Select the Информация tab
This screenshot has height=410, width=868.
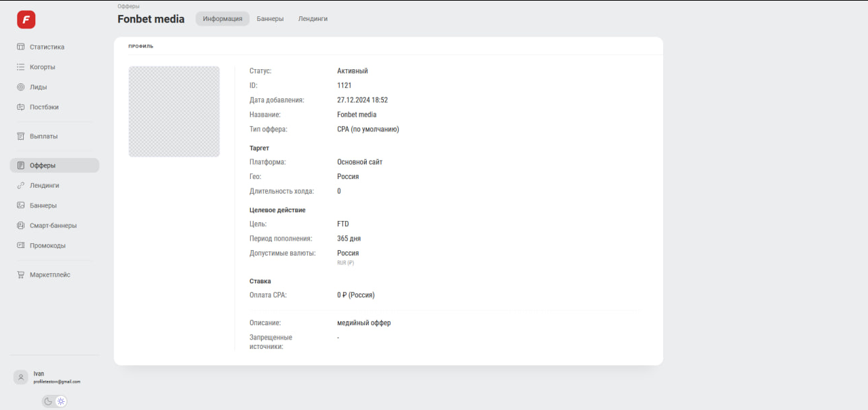(222, 19)
